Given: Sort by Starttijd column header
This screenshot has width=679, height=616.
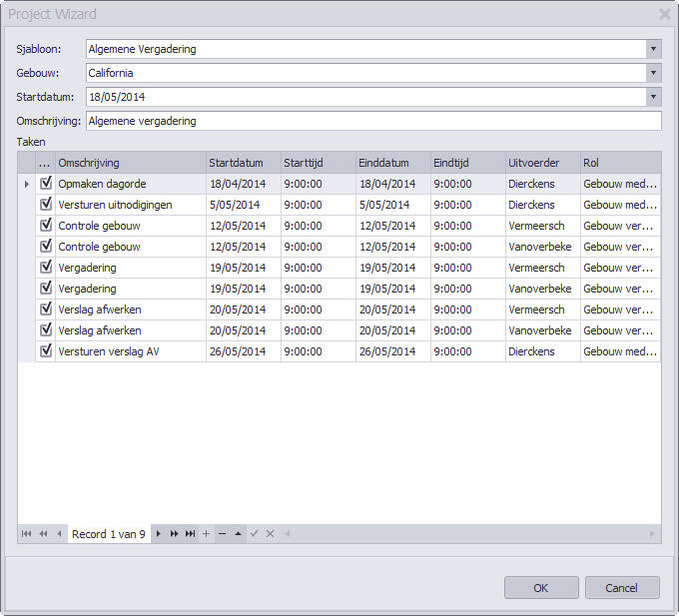Looking at the screenshot, I should (x=319, y=163).
